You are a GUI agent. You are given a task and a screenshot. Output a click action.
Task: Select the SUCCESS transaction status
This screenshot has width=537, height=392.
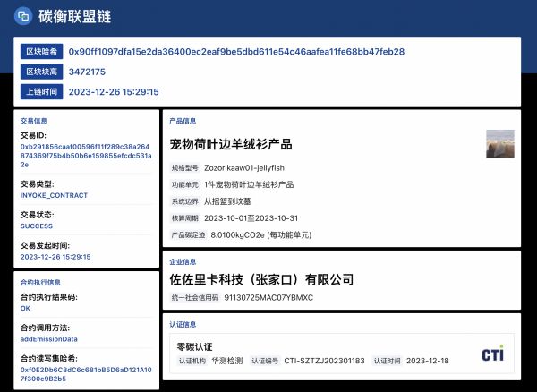[x=37, y=226]
